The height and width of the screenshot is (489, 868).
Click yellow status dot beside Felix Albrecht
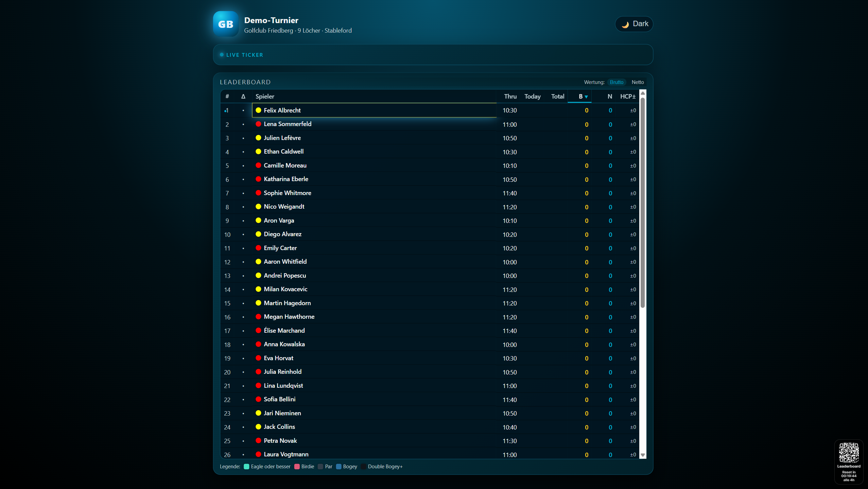tap(258, 110)
